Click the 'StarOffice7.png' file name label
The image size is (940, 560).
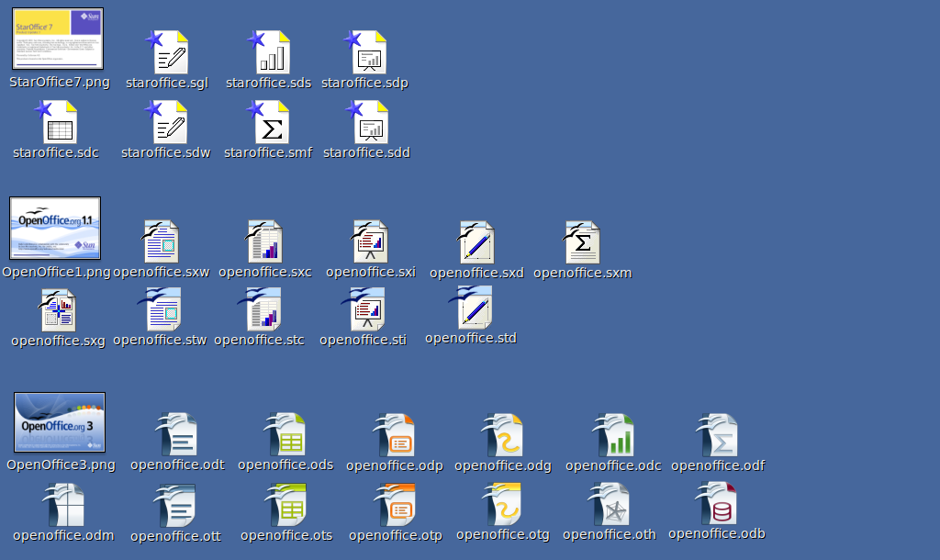point(60,82)
